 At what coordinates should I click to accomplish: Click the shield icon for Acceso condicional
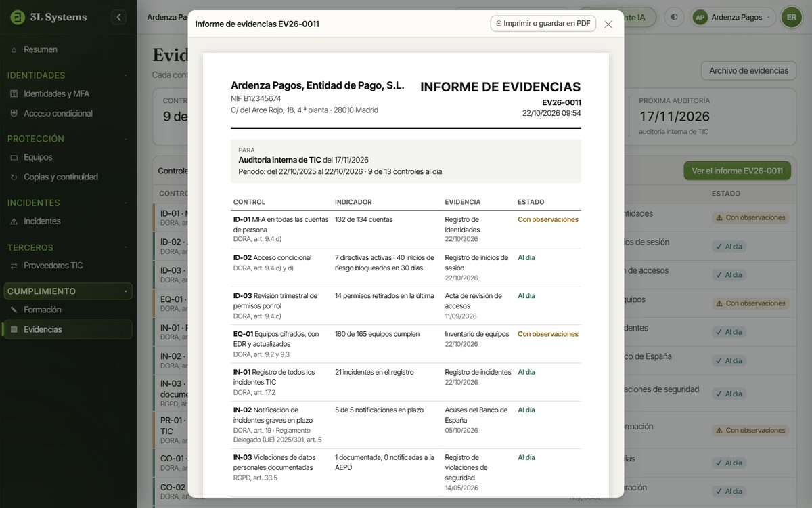click(x=14, y=113)
